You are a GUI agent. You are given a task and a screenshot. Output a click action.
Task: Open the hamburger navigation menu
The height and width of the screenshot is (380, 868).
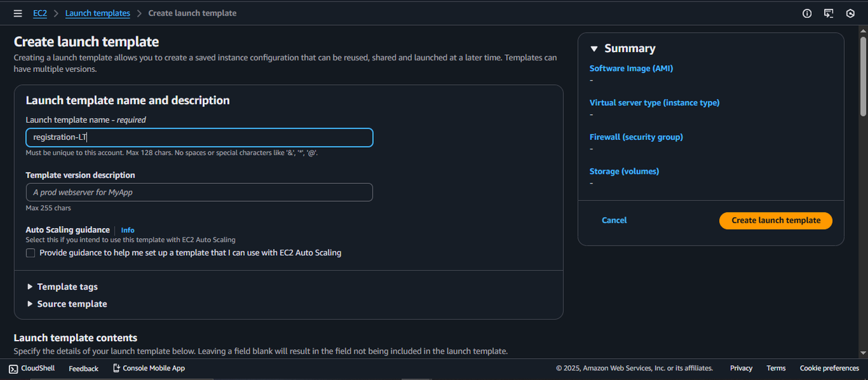click(18, 14)
